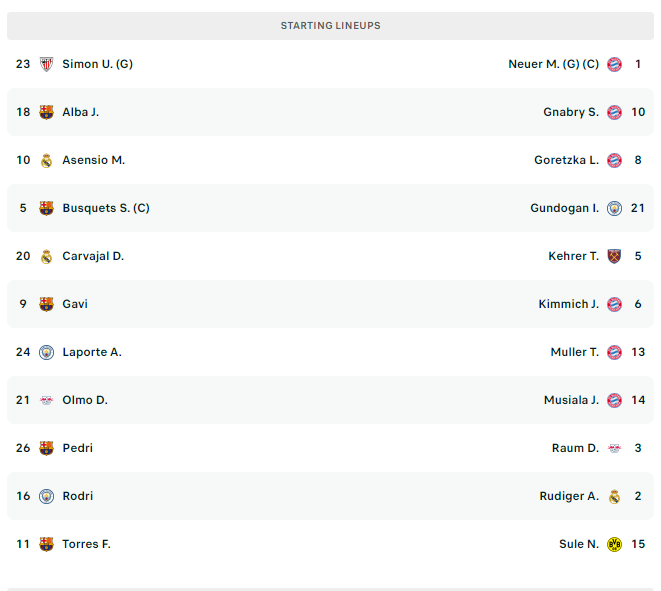Viewport: 661px width, 591px height.
Task: Click the Manchester City crest beside Rodri
Action: click(x=46, y=496)
